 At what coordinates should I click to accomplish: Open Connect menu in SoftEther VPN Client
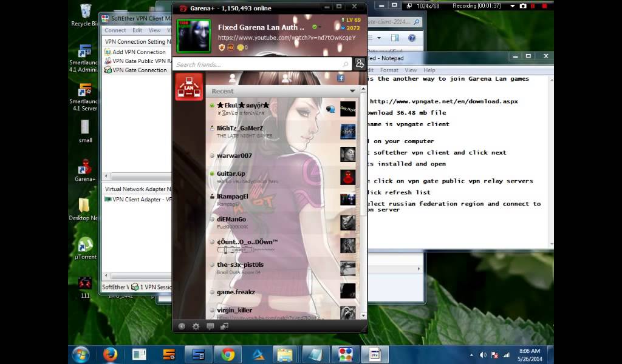[x=115, y=30]
